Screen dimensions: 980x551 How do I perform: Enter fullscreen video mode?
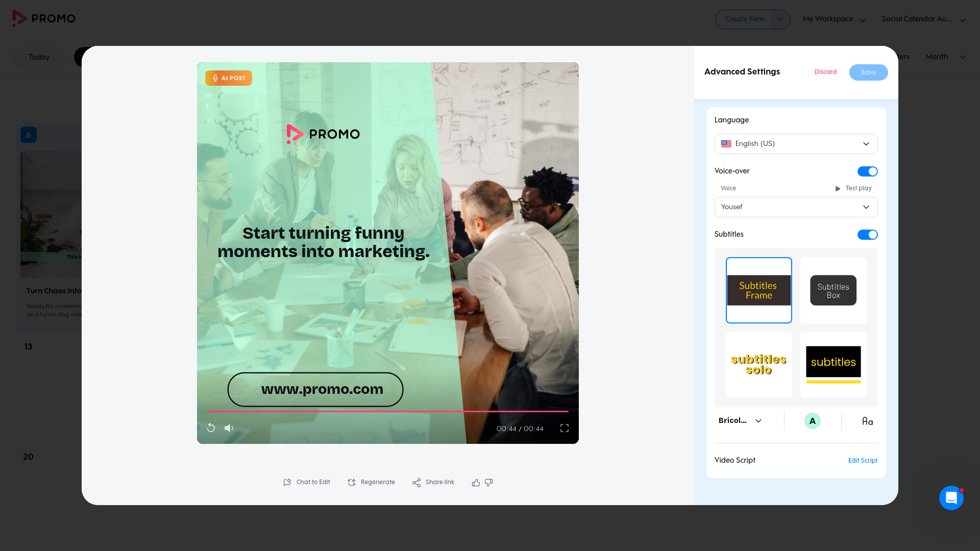[x=565, y=428]
